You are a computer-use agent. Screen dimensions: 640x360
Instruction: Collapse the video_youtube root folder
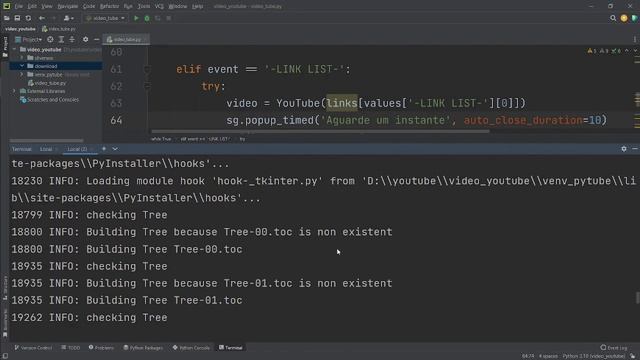tap(15, 49)
